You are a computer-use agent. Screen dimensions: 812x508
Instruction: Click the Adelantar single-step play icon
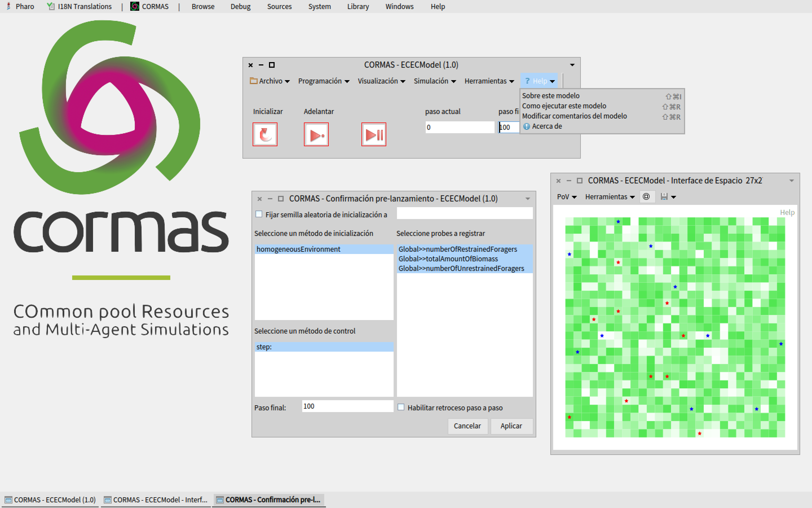[316, 134]
